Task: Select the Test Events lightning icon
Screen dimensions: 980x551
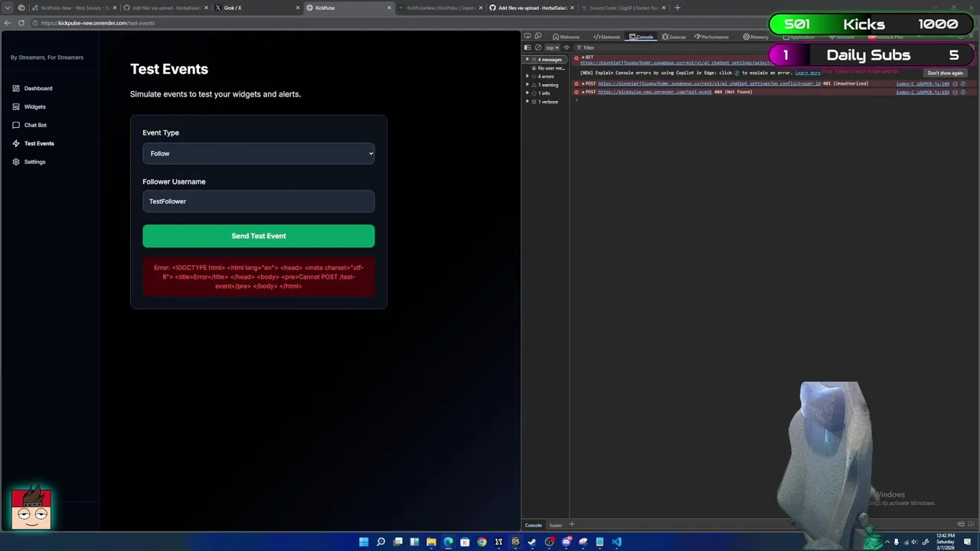Action: point(16,143)
